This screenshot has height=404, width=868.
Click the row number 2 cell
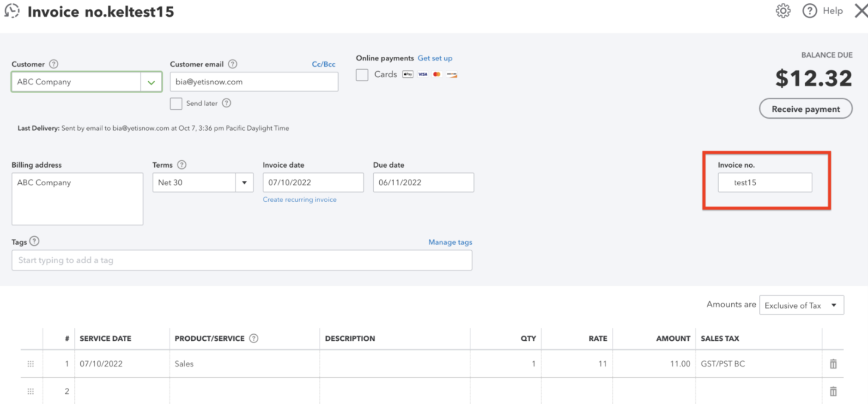[x=59, y=392]
